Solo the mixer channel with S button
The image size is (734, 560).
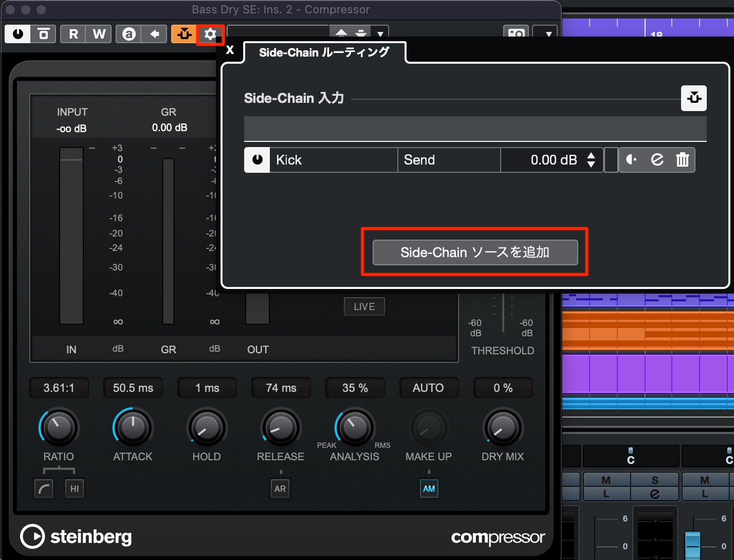coord(655,480)
